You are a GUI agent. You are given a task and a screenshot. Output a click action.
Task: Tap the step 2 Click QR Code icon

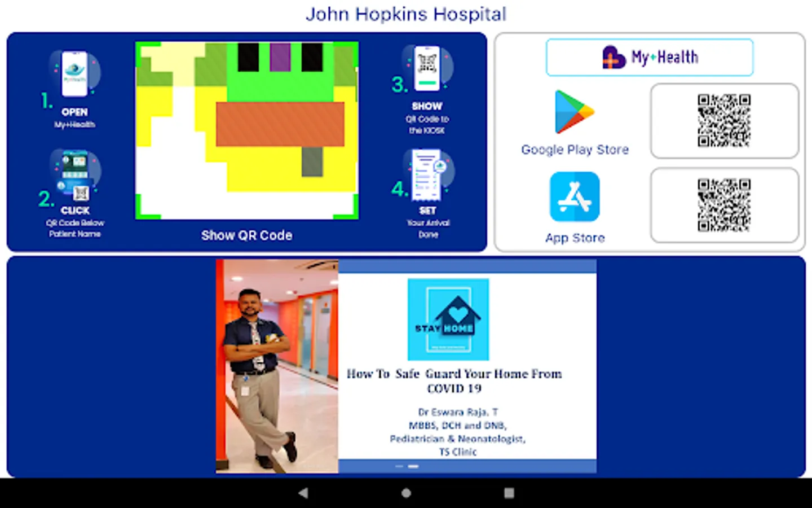pyautogui.click(x=75, y=175)
